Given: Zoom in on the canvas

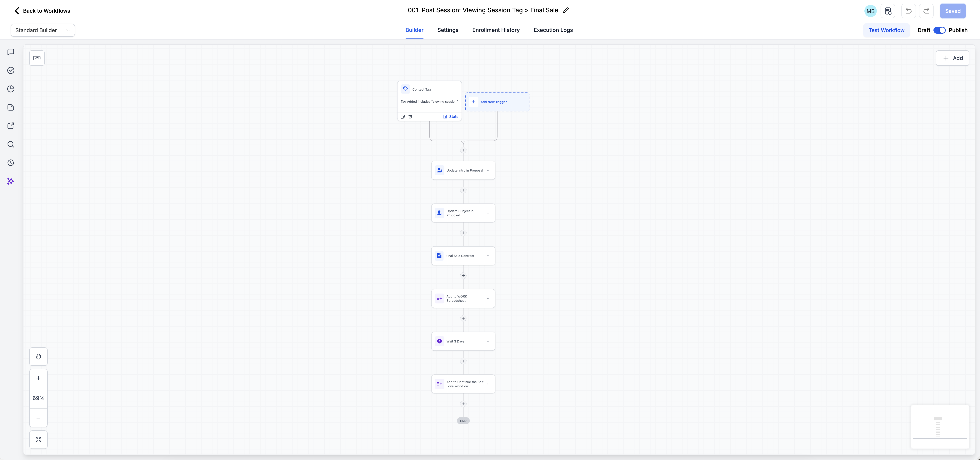Looking at the screenshot, I should pos(38,378).
